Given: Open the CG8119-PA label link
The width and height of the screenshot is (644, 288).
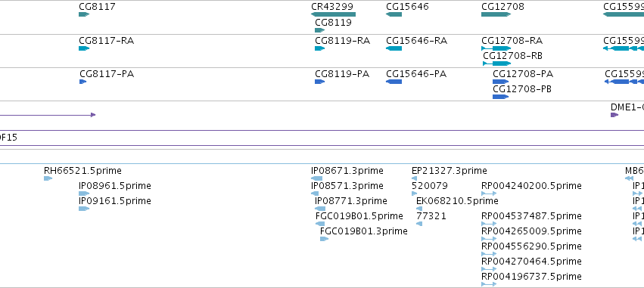Looking at the screenshot, I should 342,74.
